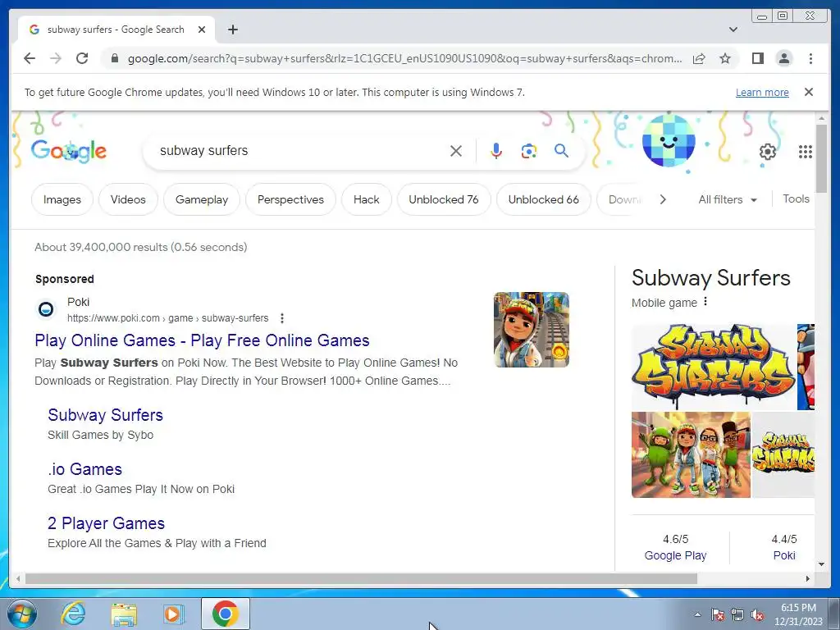This screenshot has height=630, width=840.
Task: Open the Google Play rating link
Action: pyautogui.click(x=675, y=555)
